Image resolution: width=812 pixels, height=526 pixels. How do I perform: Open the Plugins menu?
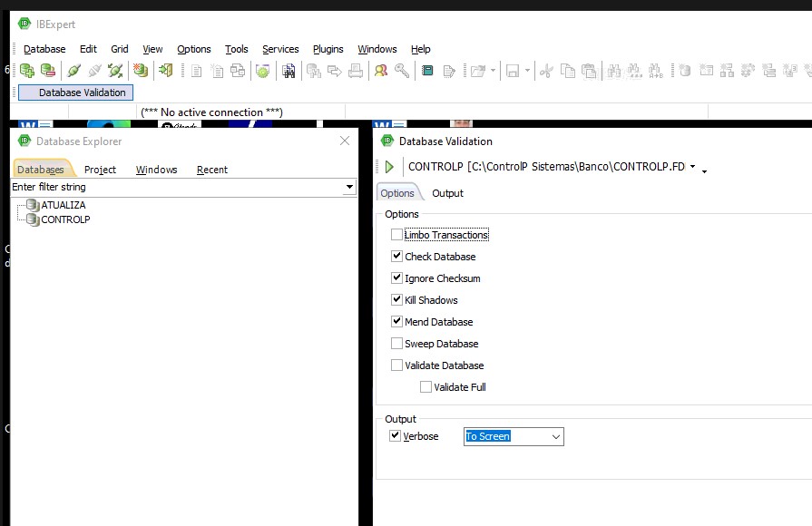pos(328,49)
